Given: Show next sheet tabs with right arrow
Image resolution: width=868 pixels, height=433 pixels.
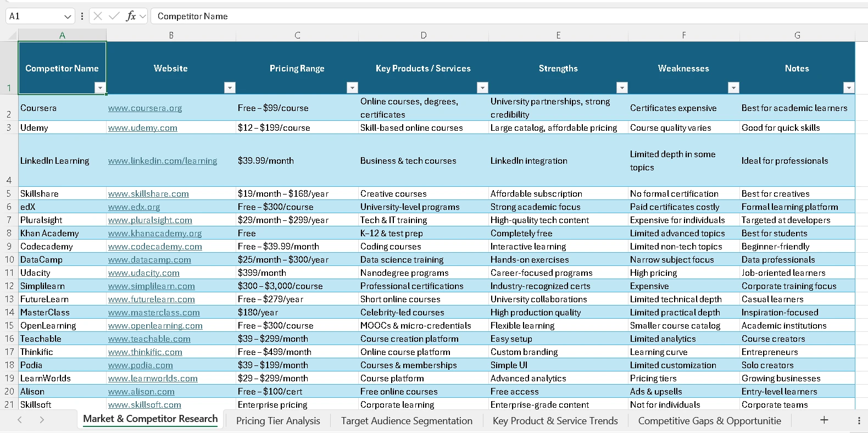Looking at the screenshot, I should click(42, 420).
